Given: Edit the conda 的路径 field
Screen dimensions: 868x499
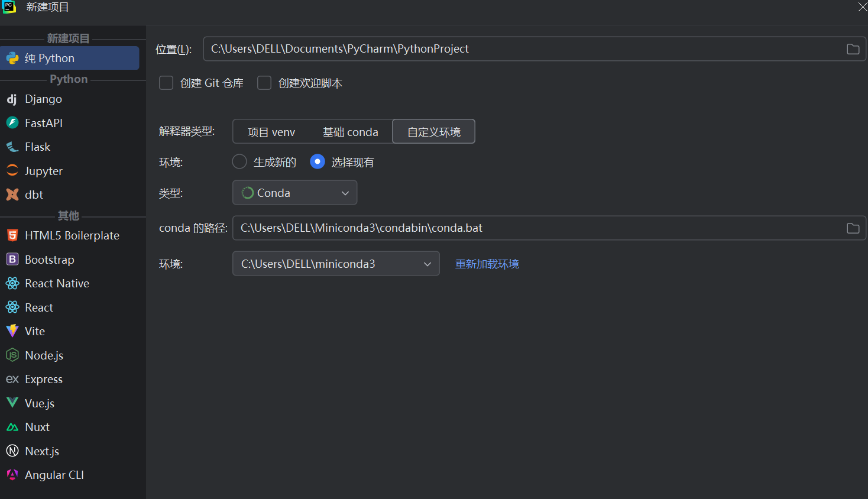Looking at the screenshot, I should (549, 228).
